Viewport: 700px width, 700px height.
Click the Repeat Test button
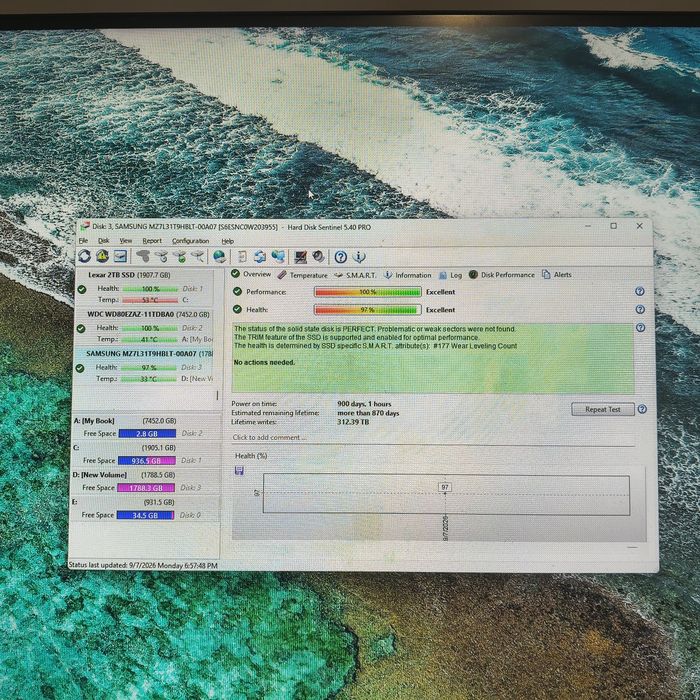pyautogui.click(x=603, y=409)
